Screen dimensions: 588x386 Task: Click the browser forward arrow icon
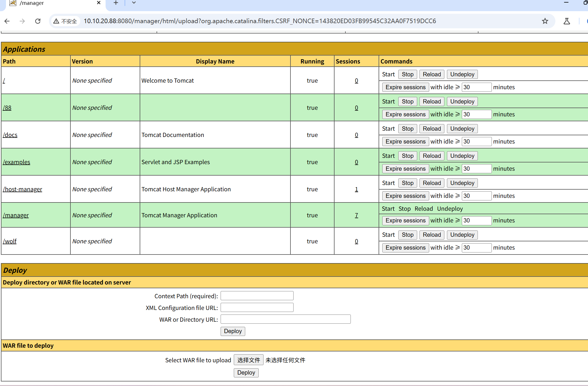(x=22, y=21)
